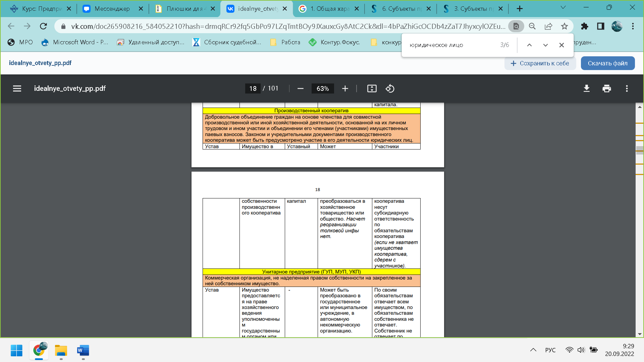Image resolution: width=644 pixels, height=362 pixels.
Task: Click Производственный кооператив heading
Action: [311, 111]
